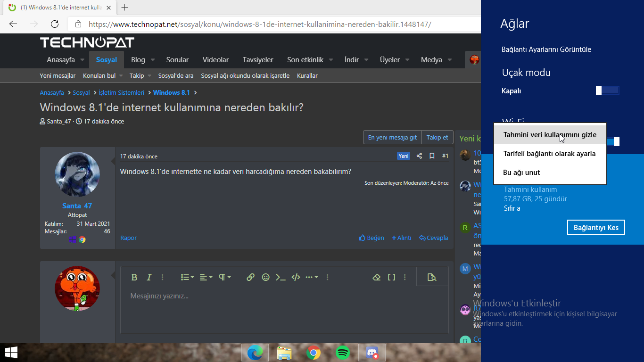Open the Santa_47 username link
Image resolution: width=644 pixels, height=362 pixels.
[x=77, y=206]
